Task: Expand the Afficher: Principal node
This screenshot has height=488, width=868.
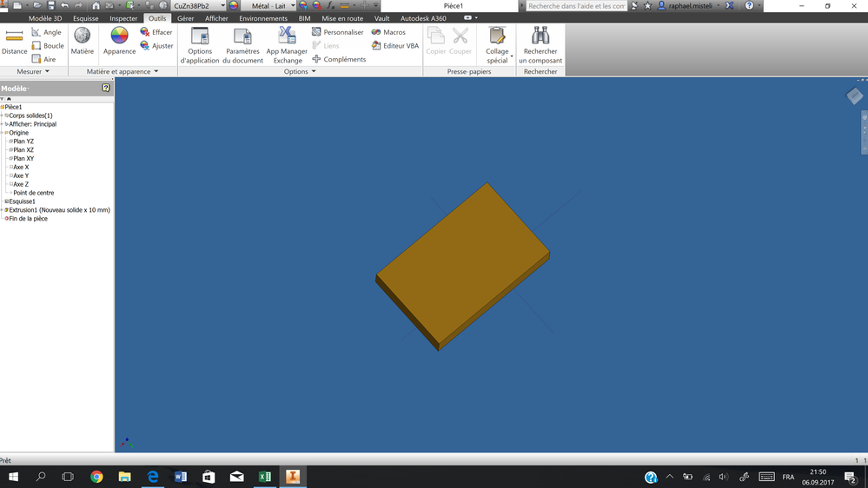Action: pyautogui.click(x=3, y=124)
